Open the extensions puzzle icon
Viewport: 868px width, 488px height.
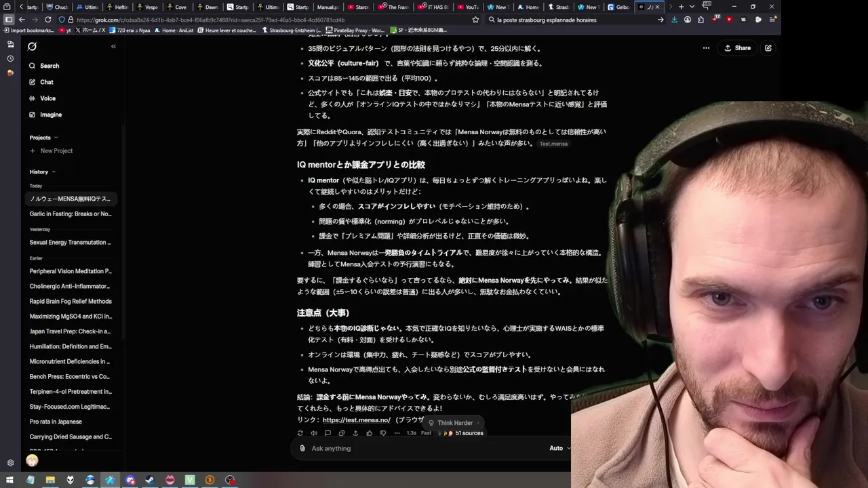point(701,20)
